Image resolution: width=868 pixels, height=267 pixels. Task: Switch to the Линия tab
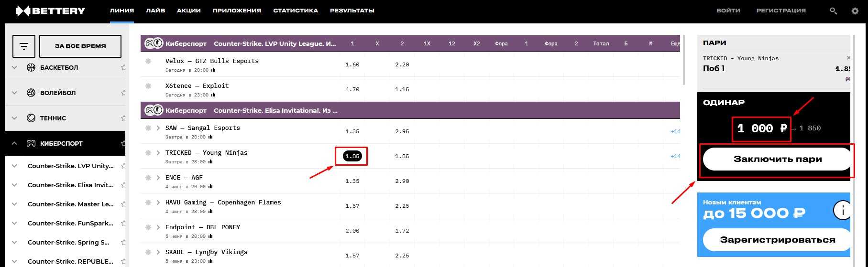121,11
